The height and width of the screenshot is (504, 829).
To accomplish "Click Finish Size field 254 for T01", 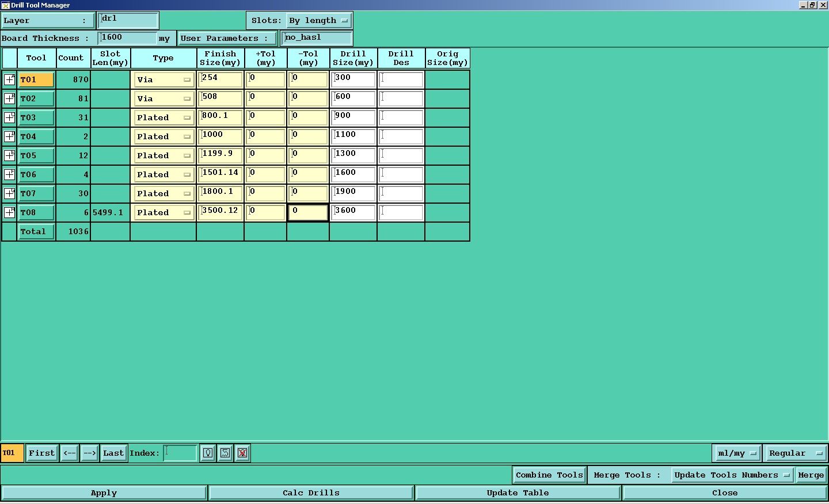I will click(220, 79).
